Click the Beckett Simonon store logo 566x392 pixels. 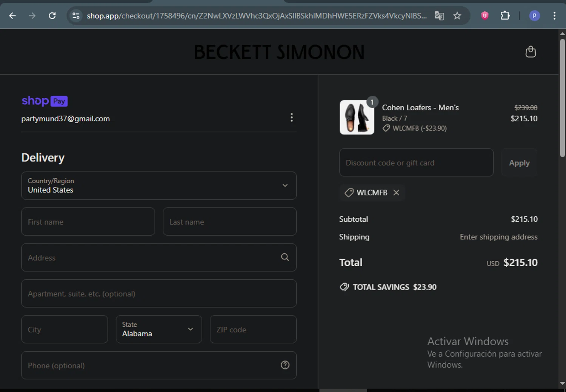coord(279,52)
